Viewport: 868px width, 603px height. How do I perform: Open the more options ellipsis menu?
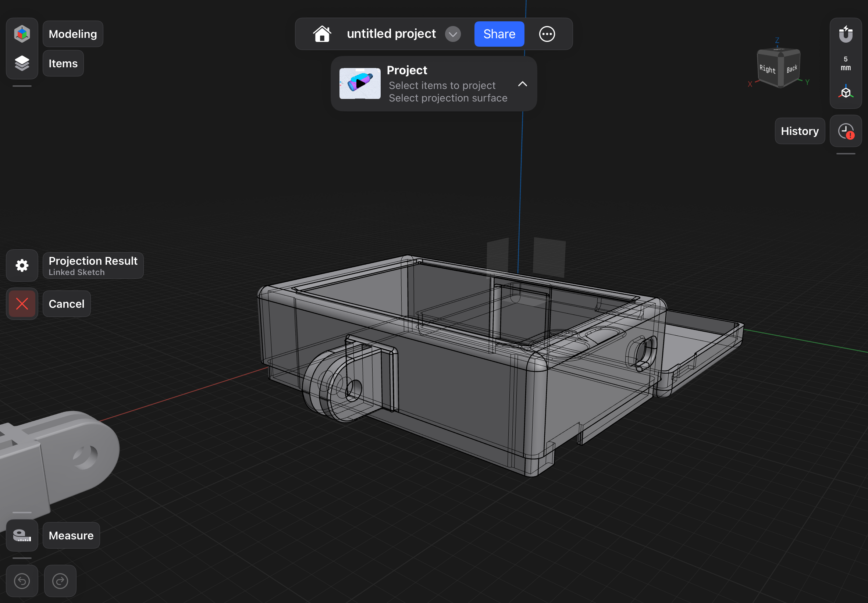click(547, 34)
